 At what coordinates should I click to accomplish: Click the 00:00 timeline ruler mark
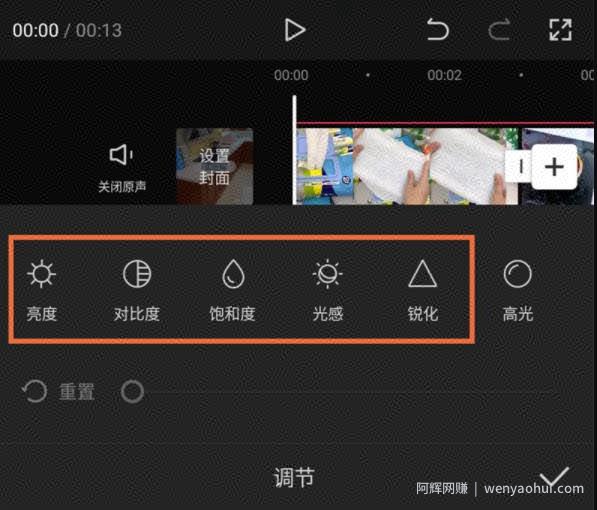click(291, 75)
